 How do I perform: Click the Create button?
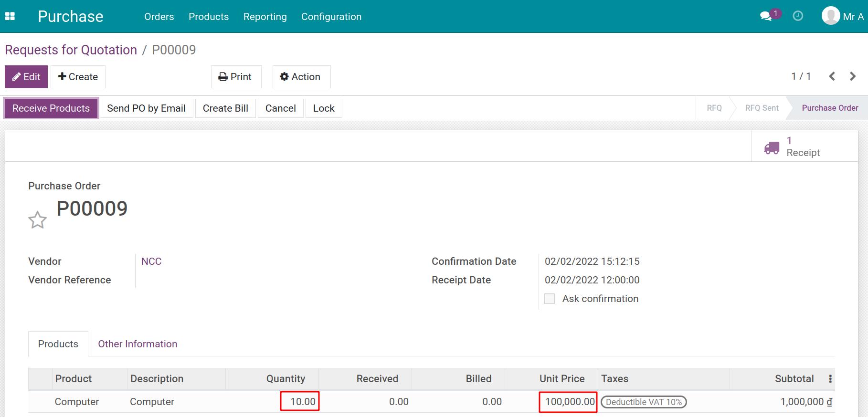(78, 77)
